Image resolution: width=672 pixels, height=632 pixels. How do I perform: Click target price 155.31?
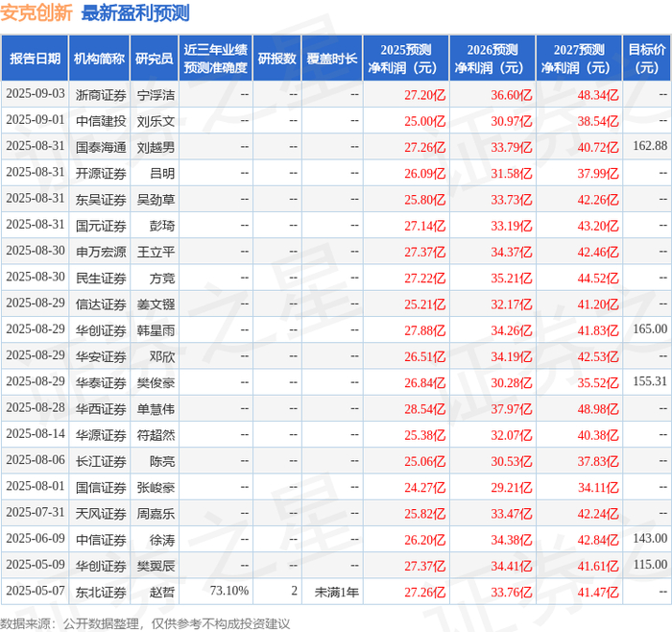point(650,381)
